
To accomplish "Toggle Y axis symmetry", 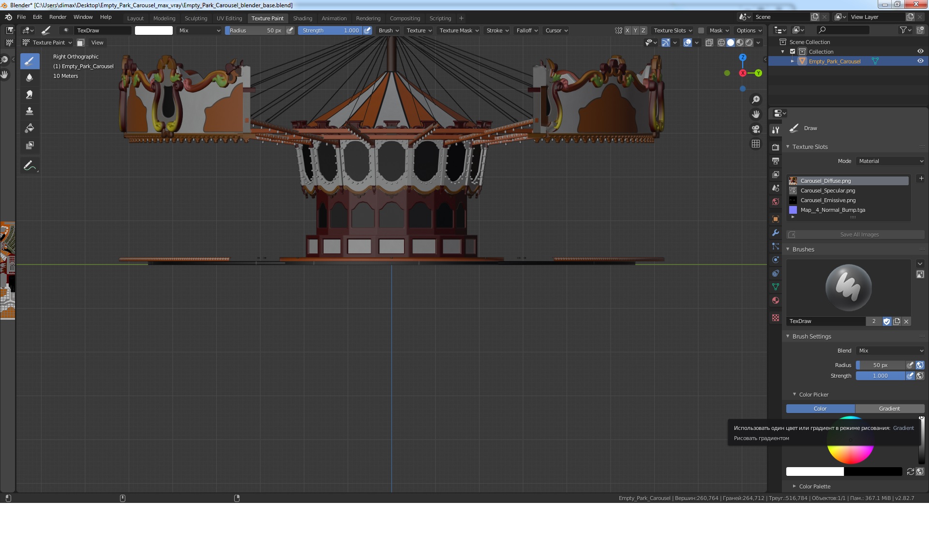I will (635, 30).
